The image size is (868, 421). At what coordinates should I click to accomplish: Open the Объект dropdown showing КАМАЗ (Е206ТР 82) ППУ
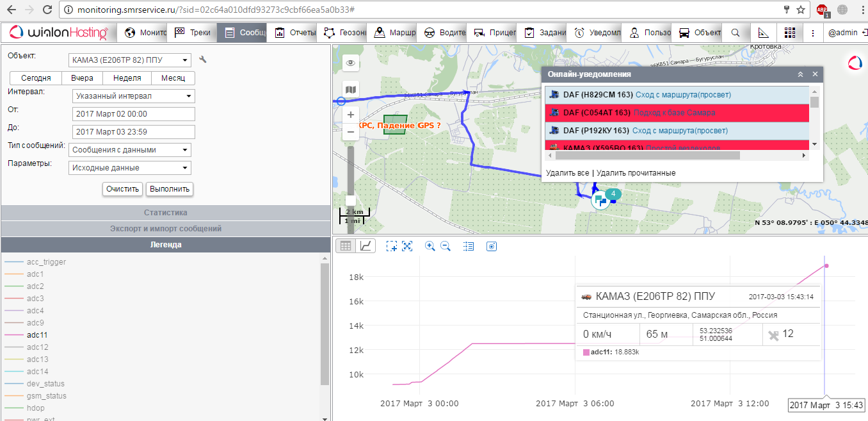(x=131, y=60)
